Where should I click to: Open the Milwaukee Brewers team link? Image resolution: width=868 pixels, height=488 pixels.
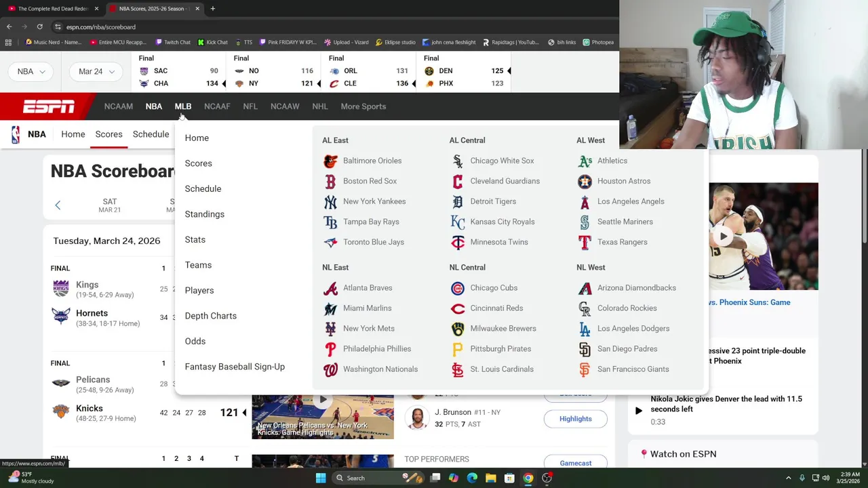coord(503,329)
